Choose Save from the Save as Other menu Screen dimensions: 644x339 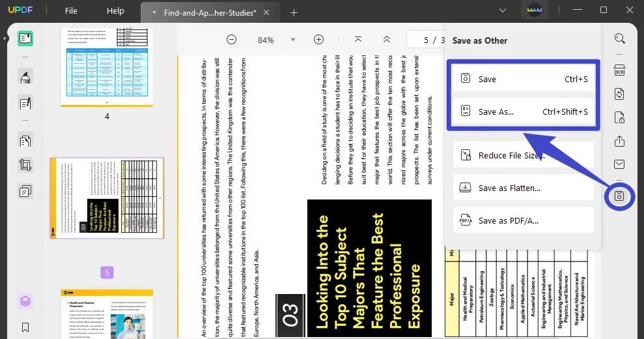tap(524, 79)
